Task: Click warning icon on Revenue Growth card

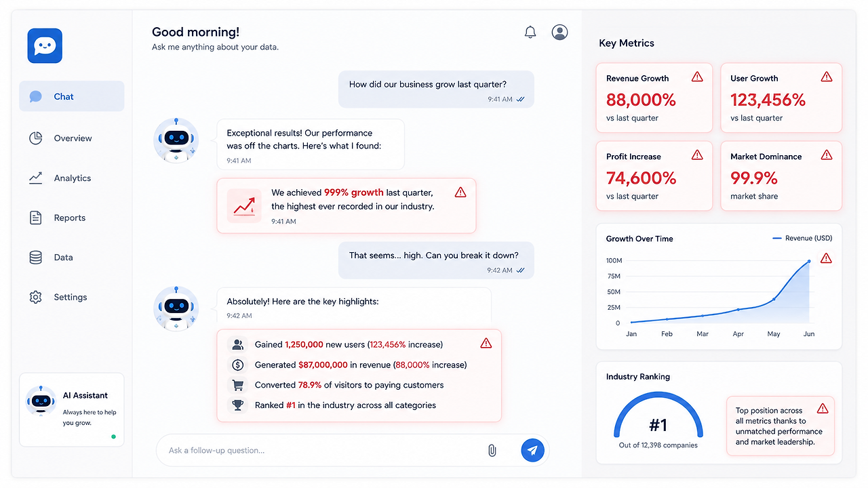Action: click(697, 77)
